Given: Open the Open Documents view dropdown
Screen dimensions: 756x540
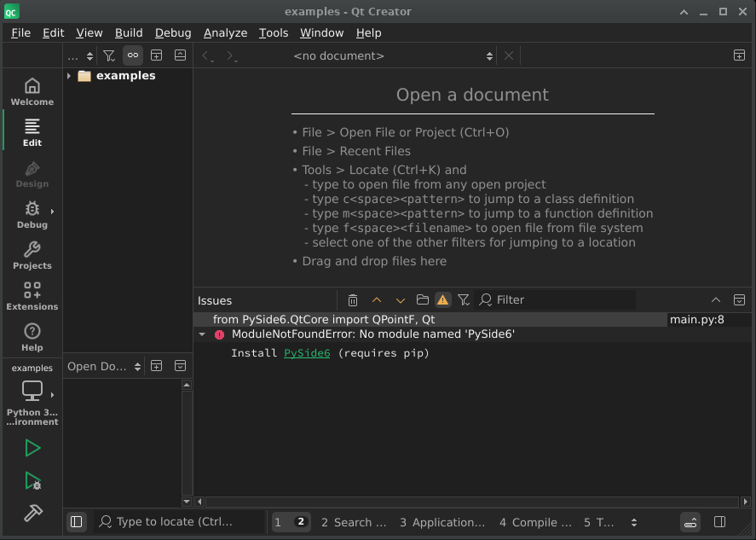Looking at the screenshot, I should click(x=104, y=366).
